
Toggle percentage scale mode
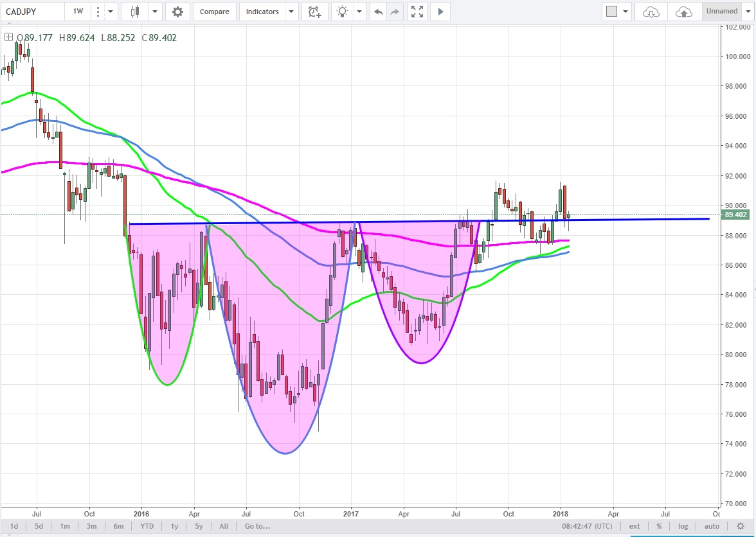click(x=659, y=526)
